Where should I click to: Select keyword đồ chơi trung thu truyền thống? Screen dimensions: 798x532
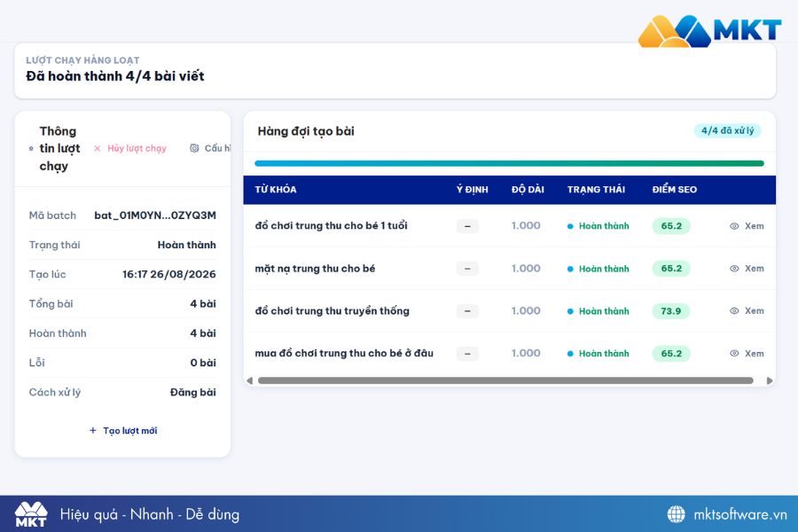[x=332, y=310]
